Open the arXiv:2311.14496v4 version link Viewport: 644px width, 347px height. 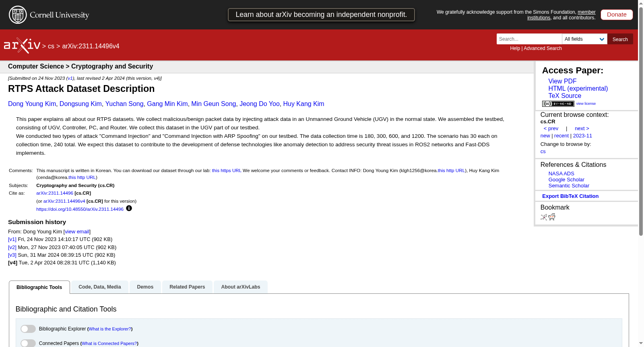click(64, 201)
